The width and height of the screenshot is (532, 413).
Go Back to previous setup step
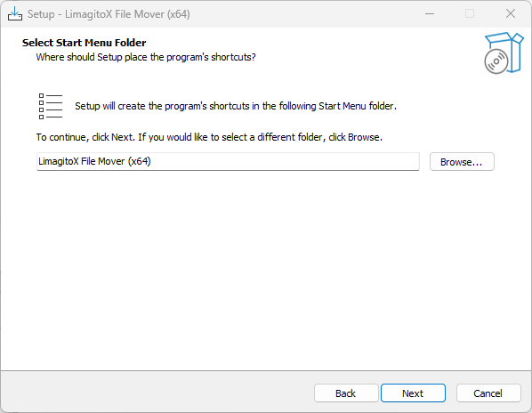pyautogui.click(x=346, y=393)
